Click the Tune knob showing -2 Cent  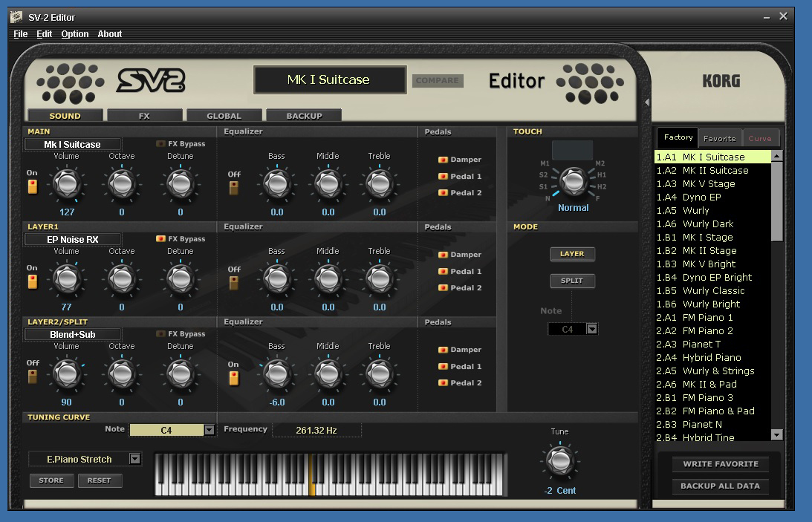560,463
